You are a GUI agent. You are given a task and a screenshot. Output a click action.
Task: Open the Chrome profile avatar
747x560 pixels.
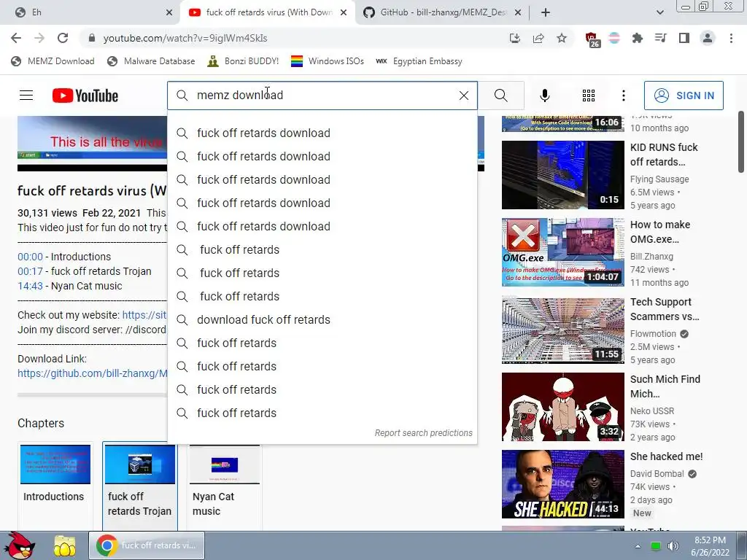[708, 38]
